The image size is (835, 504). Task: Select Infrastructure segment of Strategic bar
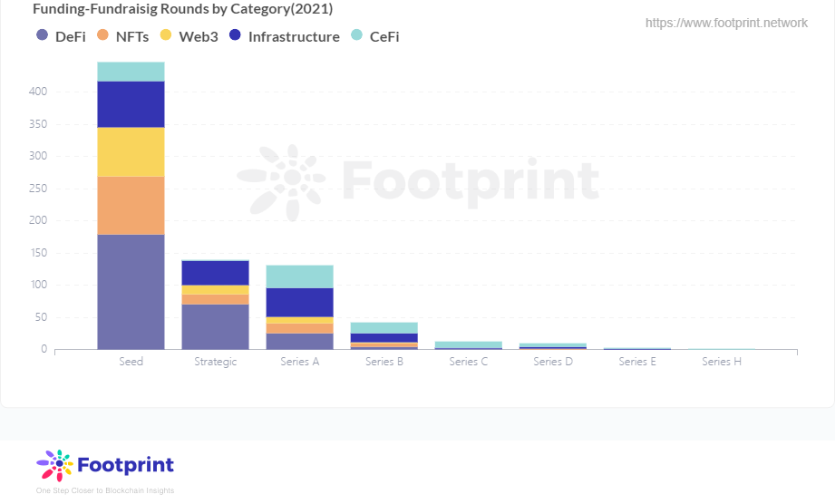215,273
